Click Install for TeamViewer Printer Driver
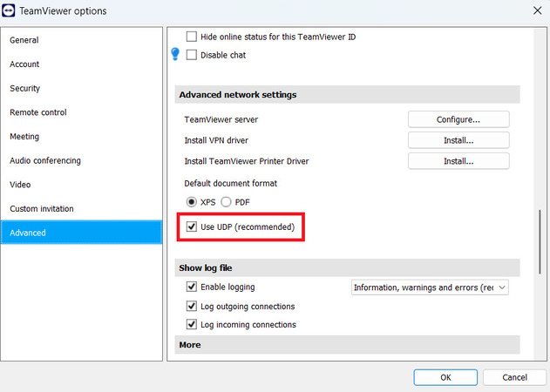This screenshot has width=550, height=392. click(x=458, y=161)
